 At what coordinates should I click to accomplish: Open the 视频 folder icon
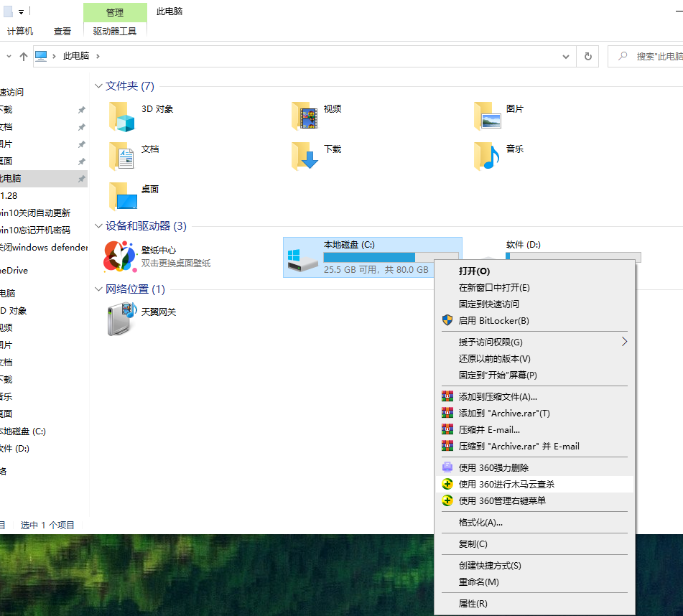pos(305,116)
